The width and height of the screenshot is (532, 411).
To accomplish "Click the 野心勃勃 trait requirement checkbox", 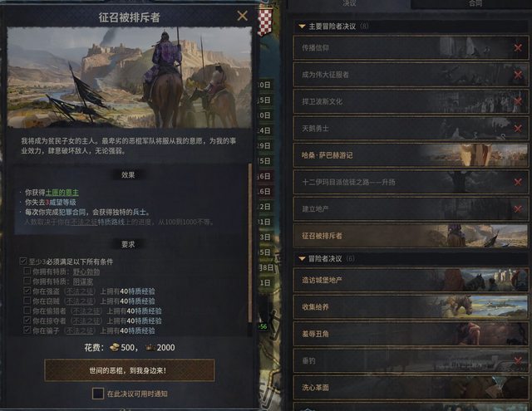I will (27, 271).
